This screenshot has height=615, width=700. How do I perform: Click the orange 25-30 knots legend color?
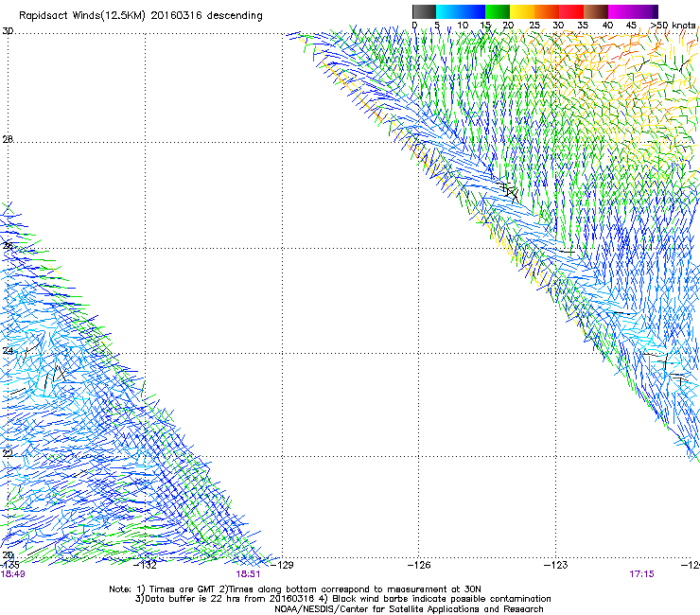(547, 11)
